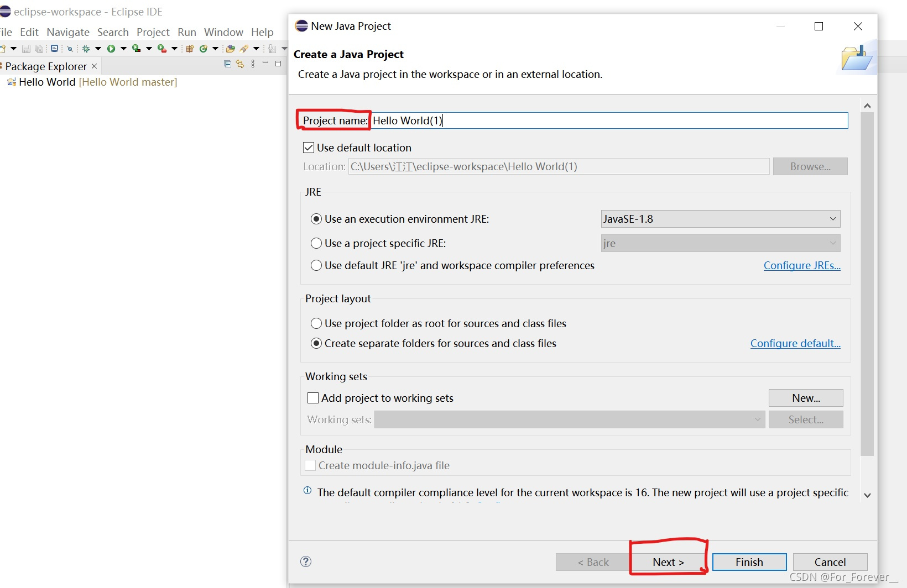Click the green Run play icon
The image size is (907, 588).
click(x=111, y=49)
